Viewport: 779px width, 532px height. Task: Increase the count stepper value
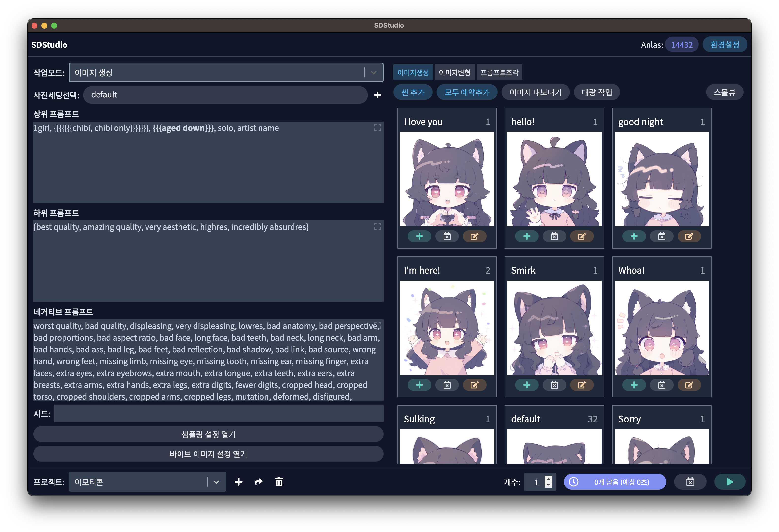[x=548, y=479]
